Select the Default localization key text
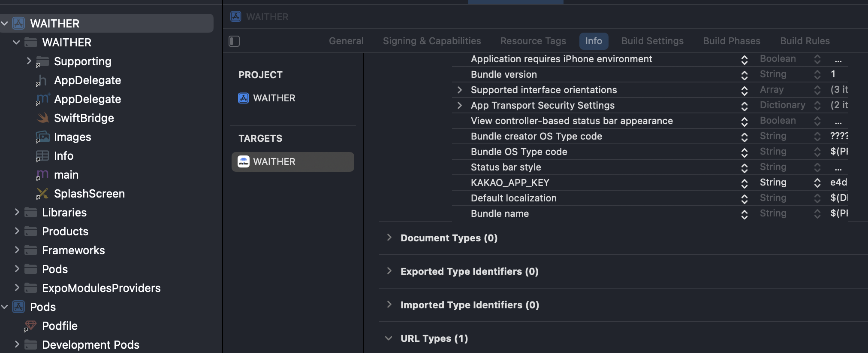The height and width of the screenshot is (353, 868). [514, 198]
